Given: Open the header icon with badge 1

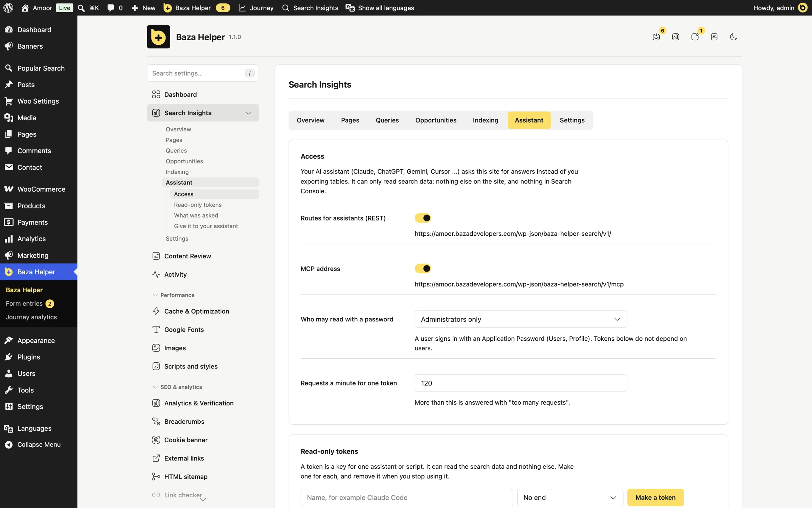Looking at the screenshot, I should (x=695, y=37).
